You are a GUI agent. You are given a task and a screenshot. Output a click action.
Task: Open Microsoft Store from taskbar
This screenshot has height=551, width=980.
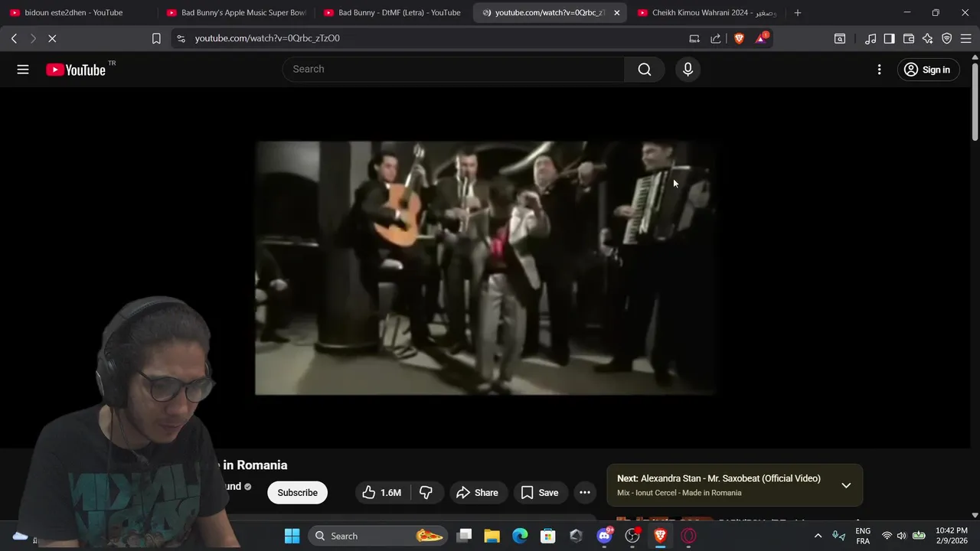pos(548,536)
